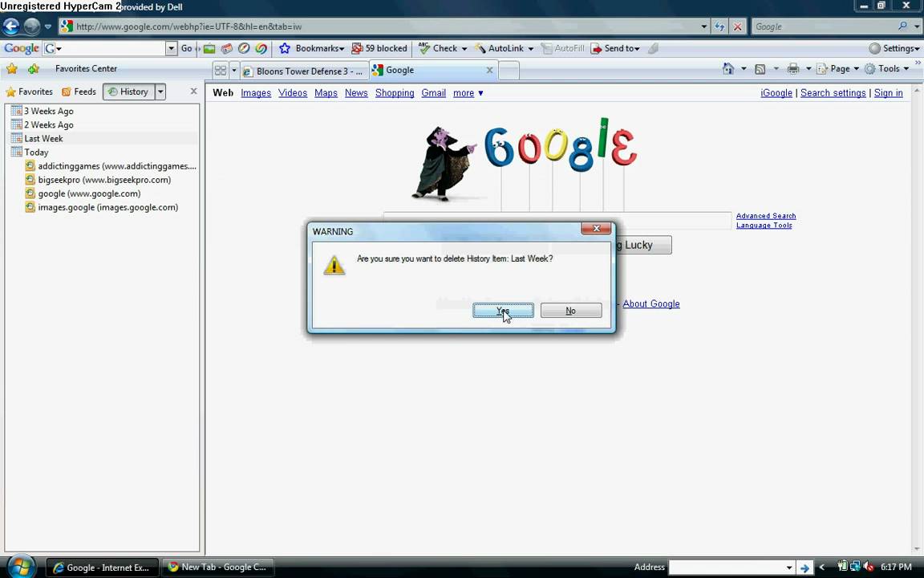Open the Page menu

click(838, 69)
